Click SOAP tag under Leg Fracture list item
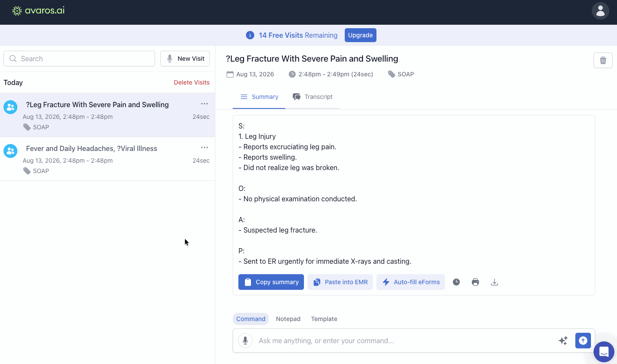617x364 pixels. click(x=36, y=127)
